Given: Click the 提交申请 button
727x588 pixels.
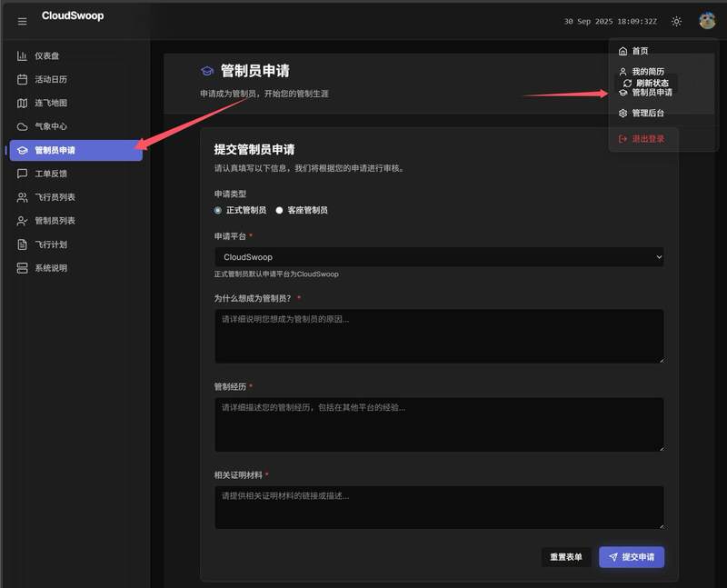Looking at the screenshot, I should pyautogui.click(x=632, y=557).
